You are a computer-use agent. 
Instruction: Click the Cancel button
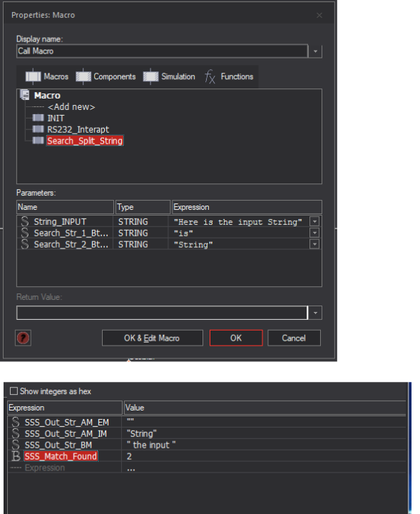(294, 338)
